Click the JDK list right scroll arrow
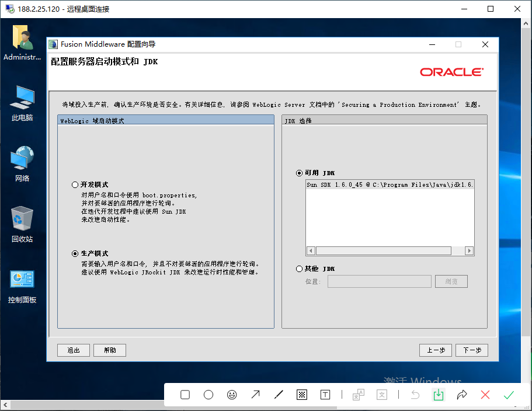The image size is (532, 411). [469, 251]
